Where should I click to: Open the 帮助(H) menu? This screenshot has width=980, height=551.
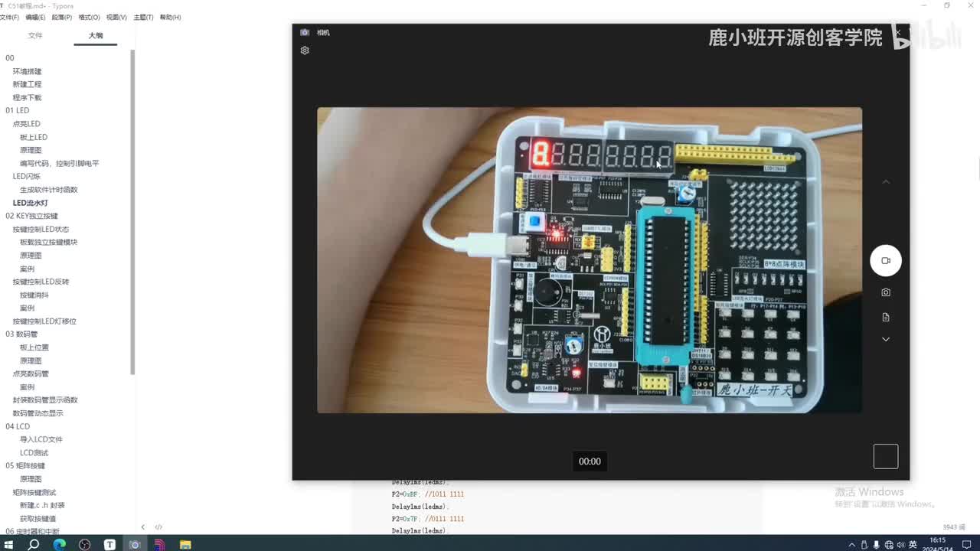point(170,17)
